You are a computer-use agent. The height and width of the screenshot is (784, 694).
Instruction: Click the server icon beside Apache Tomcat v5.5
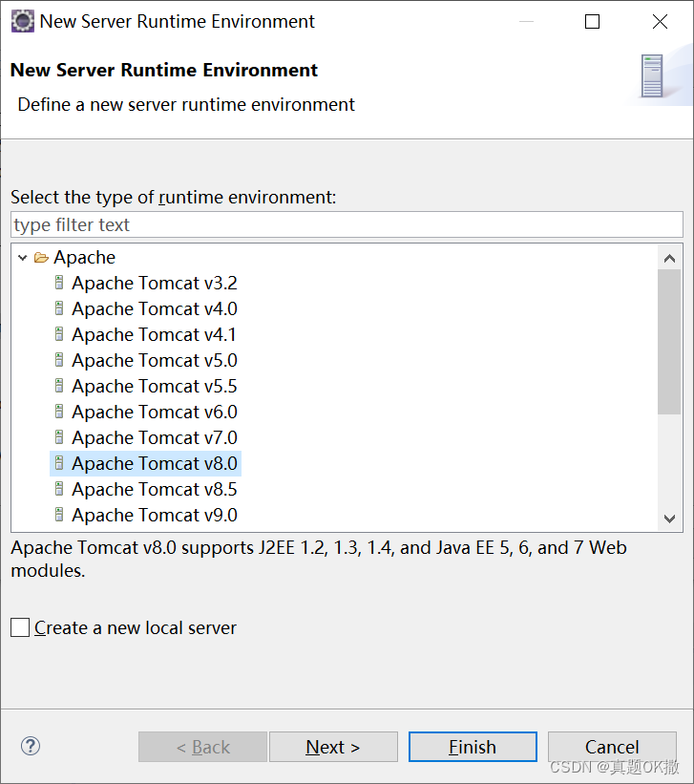(59, 386)
